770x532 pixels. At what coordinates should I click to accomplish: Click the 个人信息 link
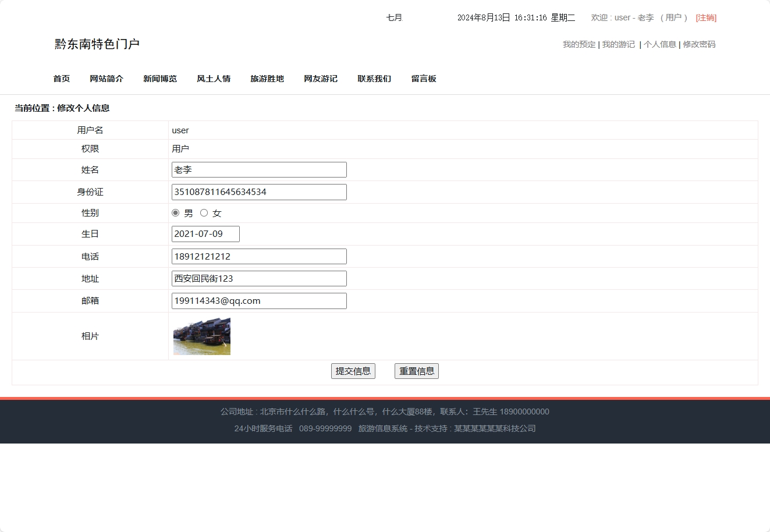click(661, 44)
